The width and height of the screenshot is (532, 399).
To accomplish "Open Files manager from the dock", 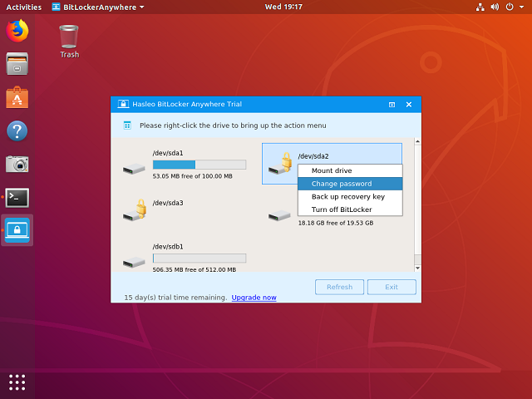I will tap(17, 63).
